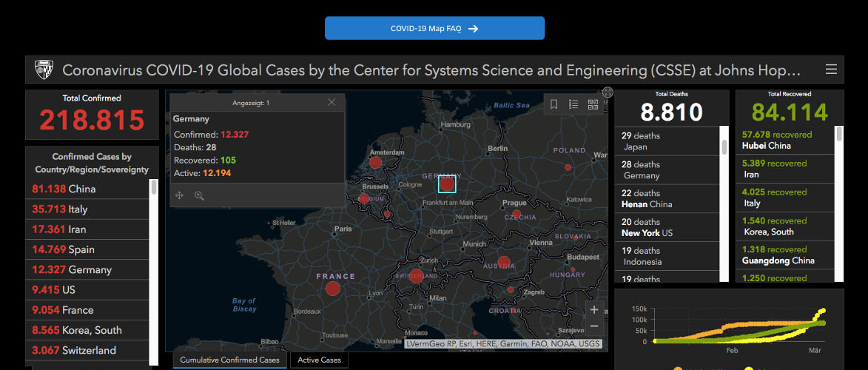
Task: Select US in confirmed cases list
Action: pos(87,289)
